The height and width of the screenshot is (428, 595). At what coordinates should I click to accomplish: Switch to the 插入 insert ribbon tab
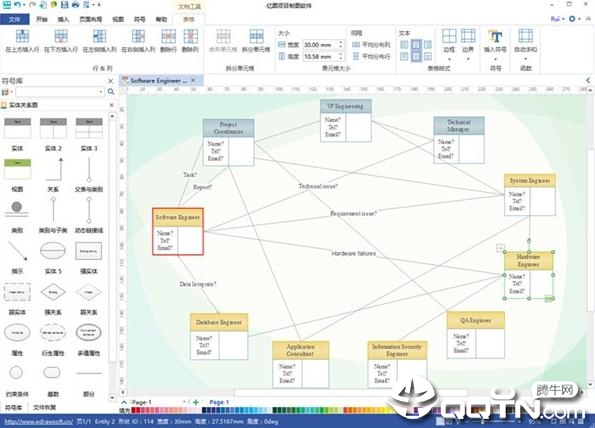(63, 19)
